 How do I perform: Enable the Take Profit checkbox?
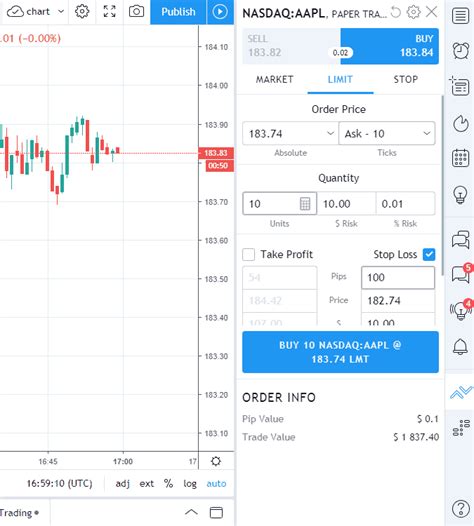249,254
